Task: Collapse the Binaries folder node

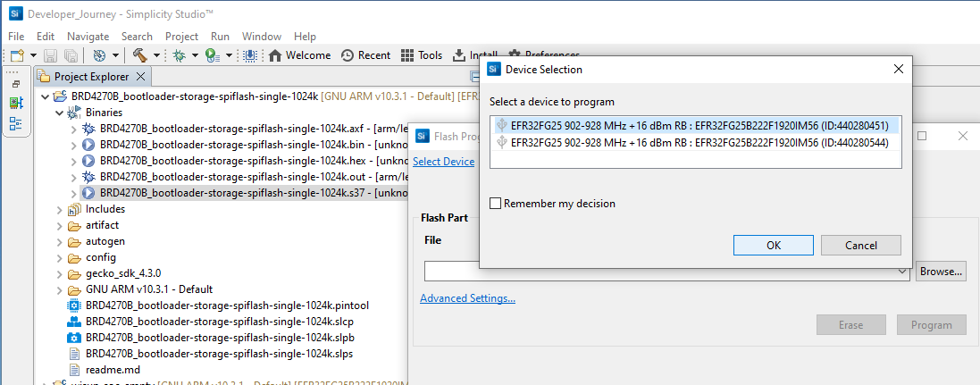Action: click(59, 113)
